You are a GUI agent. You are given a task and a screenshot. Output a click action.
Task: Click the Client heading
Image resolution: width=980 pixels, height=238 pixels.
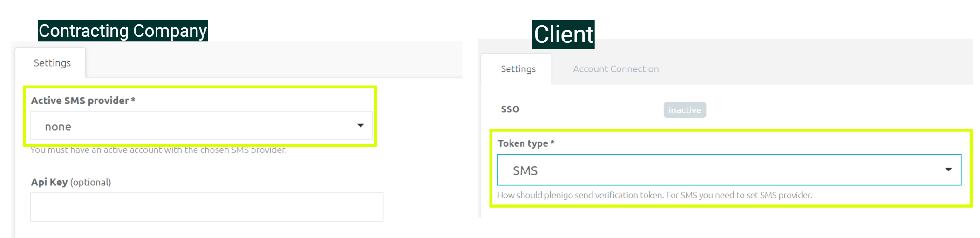(563, 34)
